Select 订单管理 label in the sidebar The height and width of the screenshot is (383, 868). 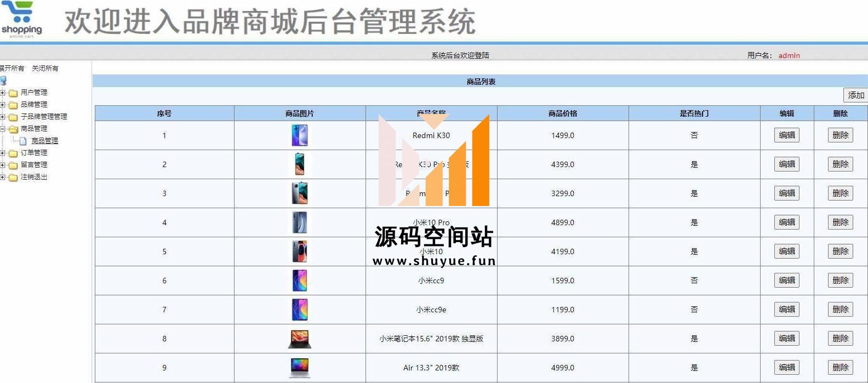34,153
